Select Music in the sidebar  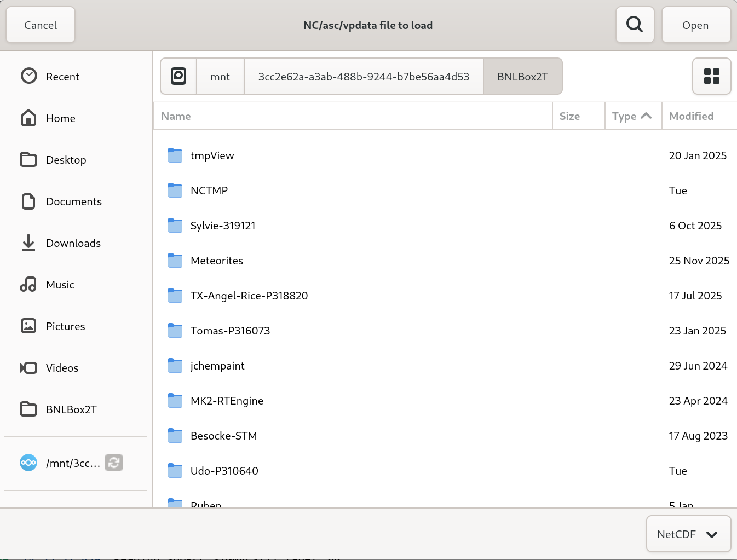(x=60, y=285)
